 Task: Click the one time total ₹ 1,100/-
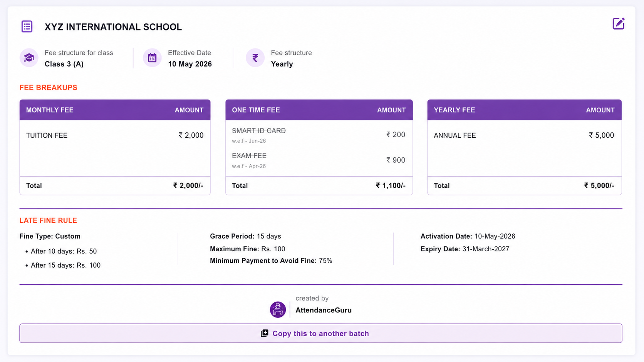point(391,185)
